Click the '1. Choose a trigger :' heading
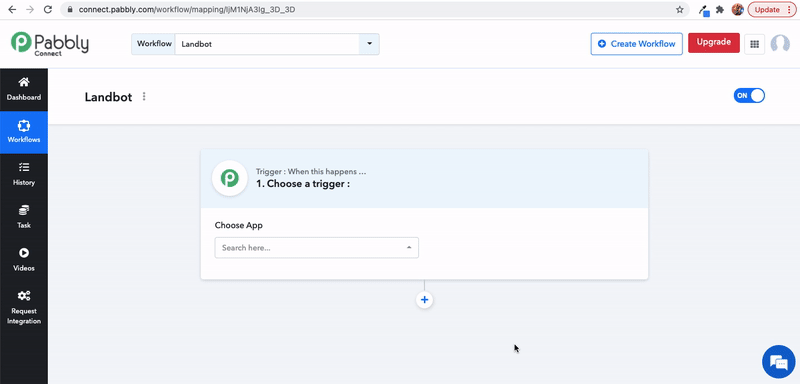The image size is (800, 384). pyautogui.click(x=303, y=184)
